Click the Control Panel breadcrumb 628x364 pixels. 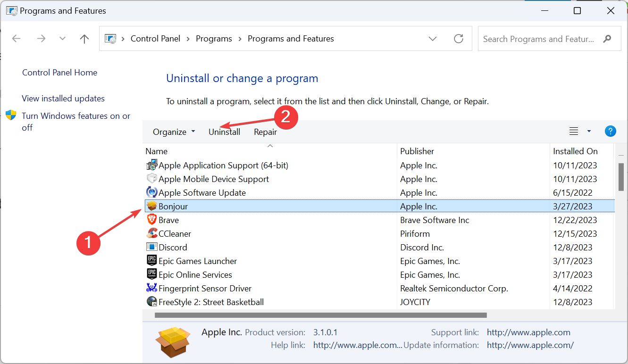155,39
